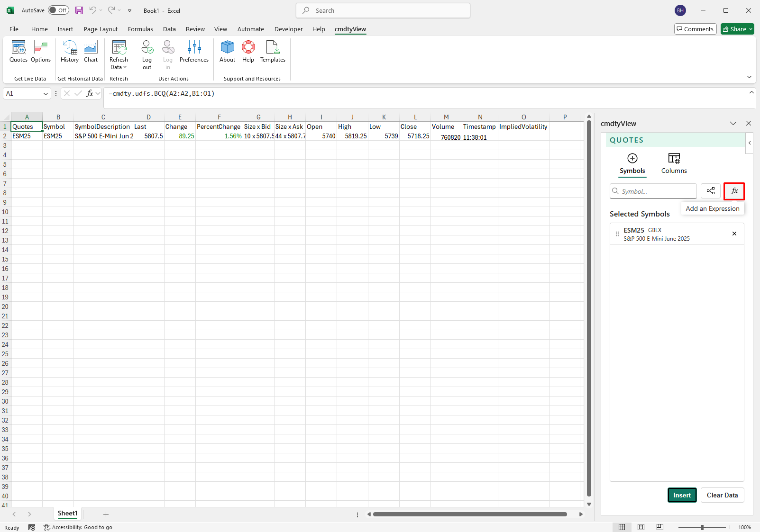
Task: Click the symbol tree share icon button
Action: coord(710,191)
